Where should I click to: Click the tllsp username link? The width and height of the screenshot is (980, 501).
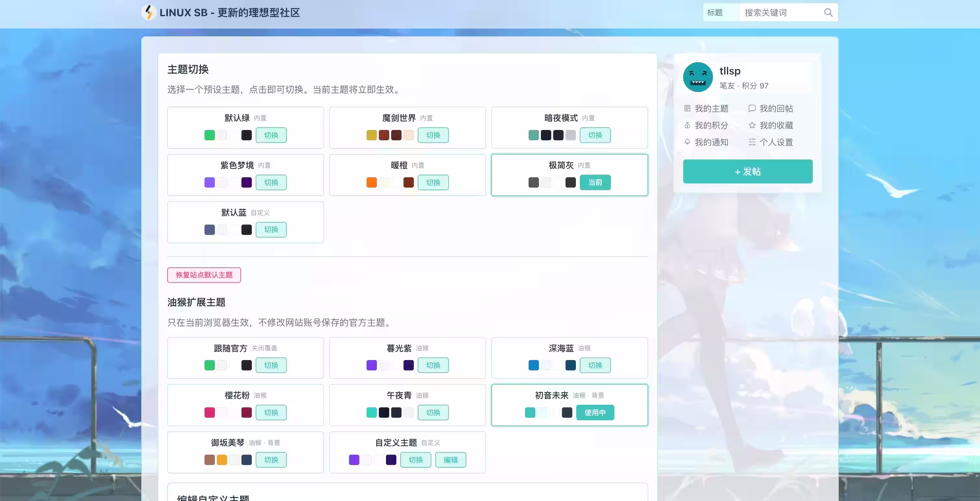coord(730,71)
